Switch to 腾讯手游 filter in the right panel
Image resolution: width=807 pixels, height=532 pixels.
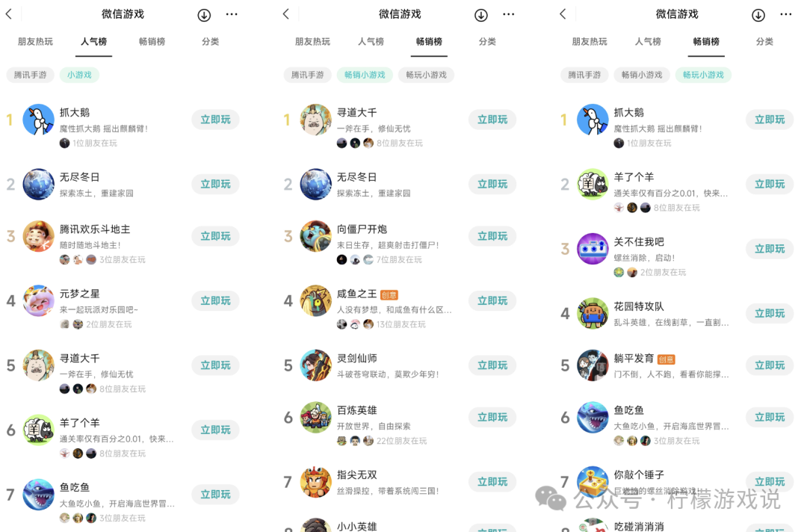click(584, 75)
